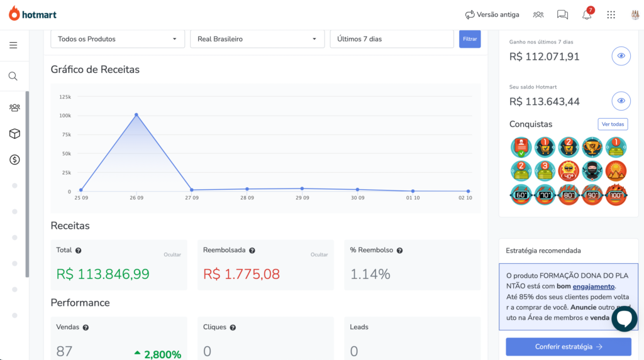Expand the Real Brasileiro currency dropdown

257,39
